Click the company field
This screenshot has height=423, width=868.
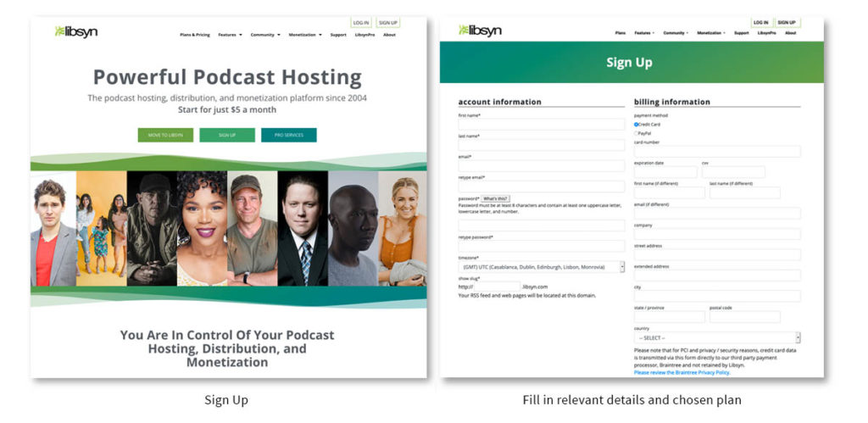pyautogui.click(x=717, y=234)
